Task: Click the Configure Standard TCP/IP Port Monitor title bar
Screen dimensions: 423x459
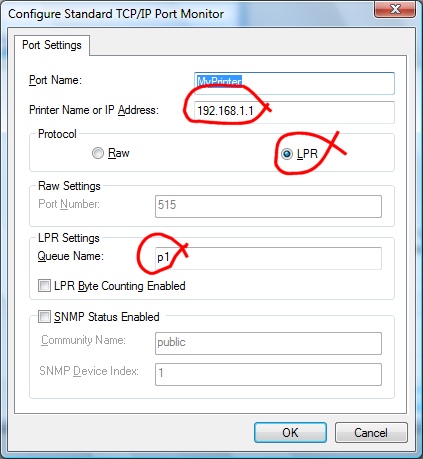Action: (x=187, y=14)
